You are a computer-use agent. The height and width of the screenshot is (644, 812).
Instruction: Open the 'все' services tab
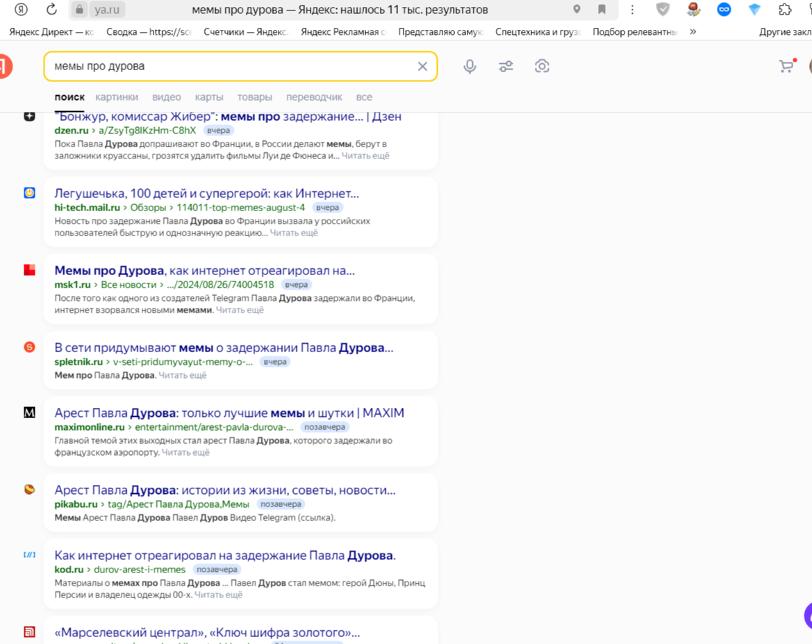coord(363,97)
